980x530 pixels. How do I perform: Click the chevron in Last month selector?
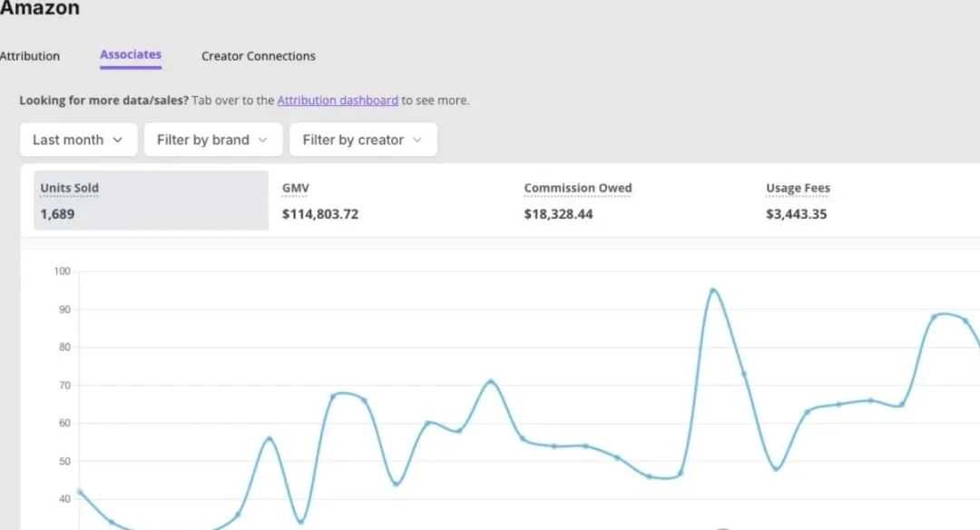[119, 140]
